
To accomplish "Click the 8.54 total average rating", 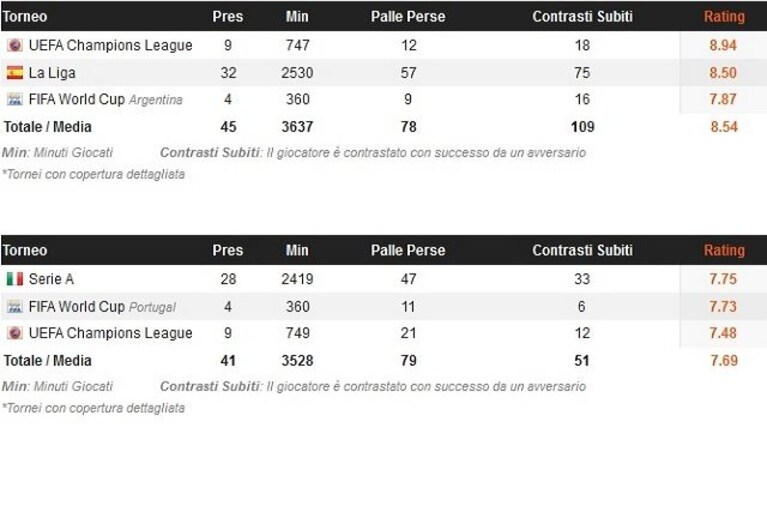I will (724, 127).
